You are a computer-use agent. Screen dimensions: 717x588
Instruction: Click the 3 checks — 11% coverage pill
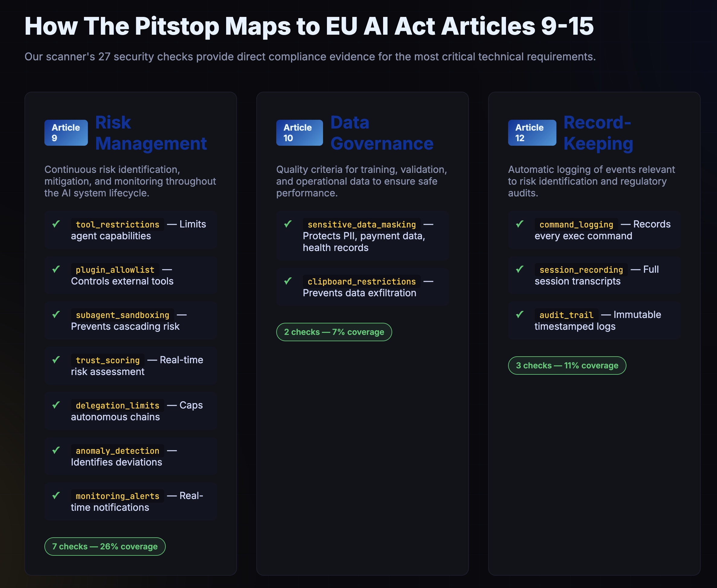567,365
